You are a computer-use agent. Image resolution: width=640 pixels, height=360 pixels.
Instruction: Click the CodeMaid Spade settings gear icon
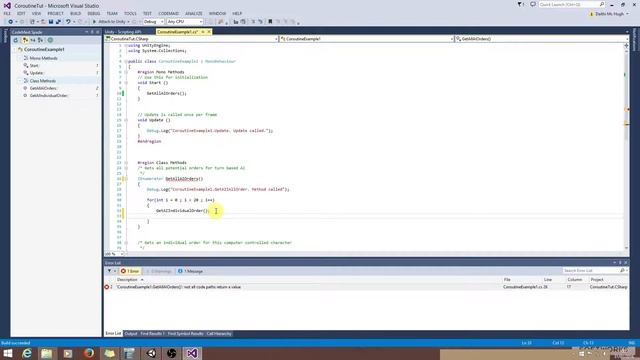(x=50, y=40)
